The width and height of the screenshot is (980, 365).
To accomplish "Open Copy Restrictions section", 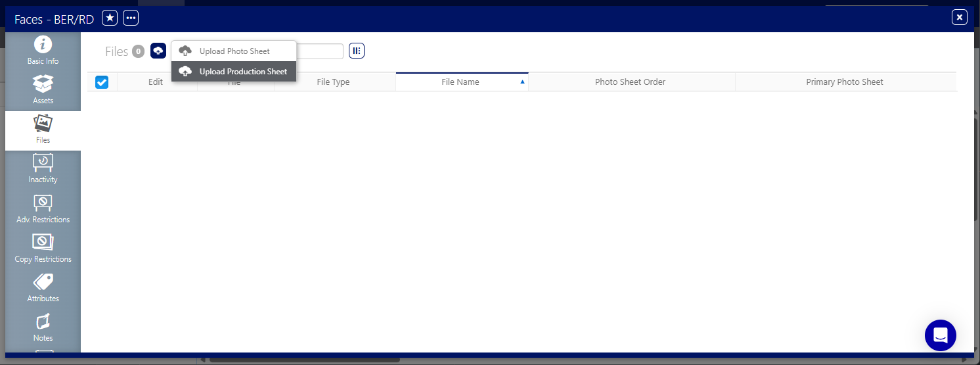I will 43,249.
